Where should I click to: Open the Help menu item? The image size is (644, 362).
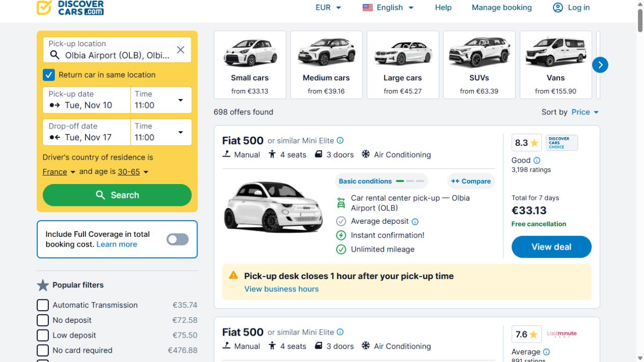[443, 8]
